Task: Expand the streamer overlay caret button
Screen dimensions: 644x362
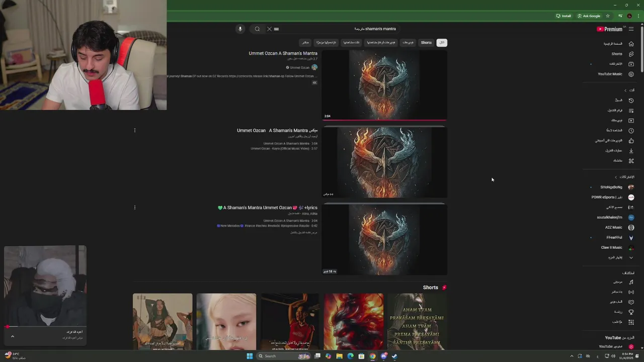Action: click(13, 337)
